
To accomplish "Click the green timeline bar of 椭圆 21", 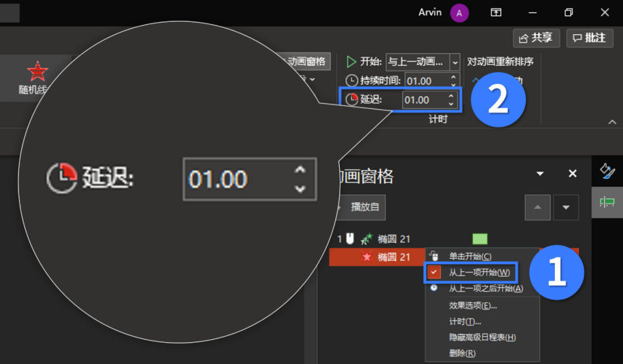I will click(479, 239).
